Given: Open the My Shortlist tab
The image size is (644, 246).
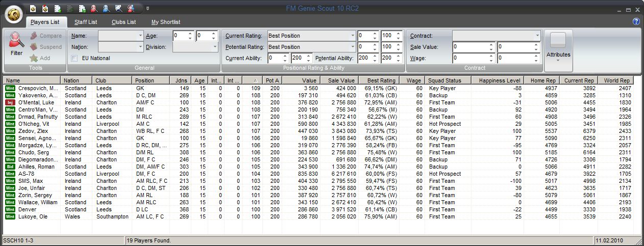Looking at the screenshot, I should tap(165, 22).
